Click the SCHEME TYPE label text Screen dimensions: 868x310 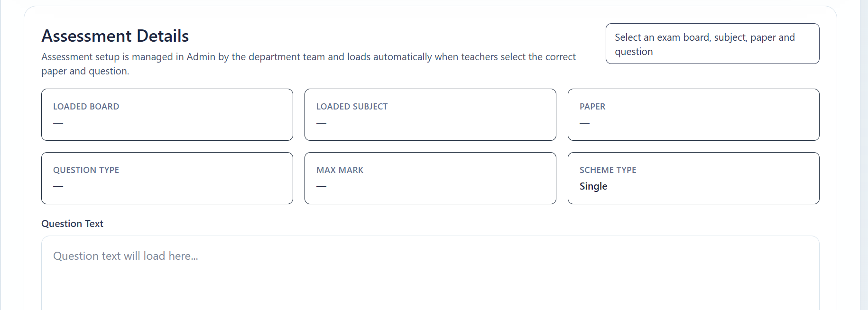(x=608, y=170)
